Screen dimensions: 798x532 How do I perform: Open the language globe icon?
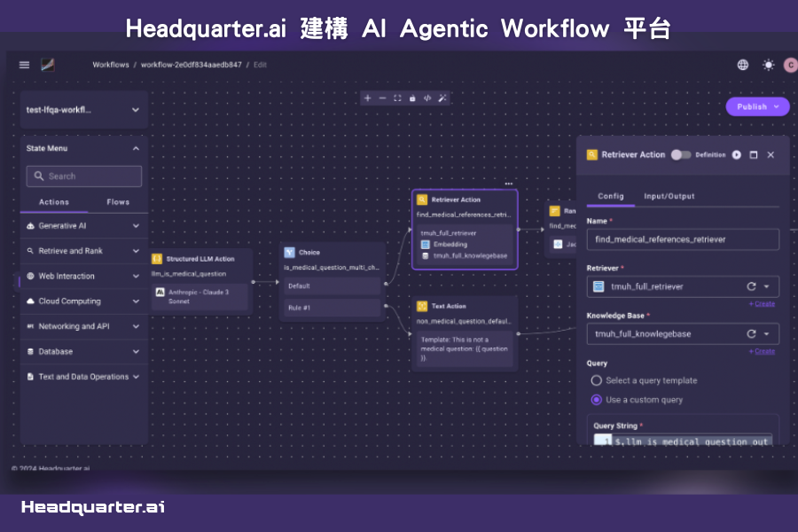click(743, 65)
